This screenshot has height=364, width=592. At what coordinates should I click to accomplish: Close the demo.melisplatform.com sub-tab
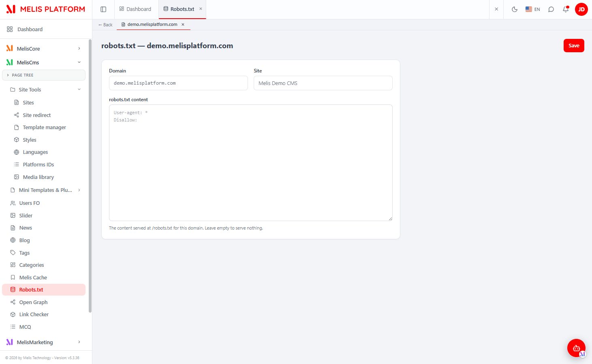(183, 25)
